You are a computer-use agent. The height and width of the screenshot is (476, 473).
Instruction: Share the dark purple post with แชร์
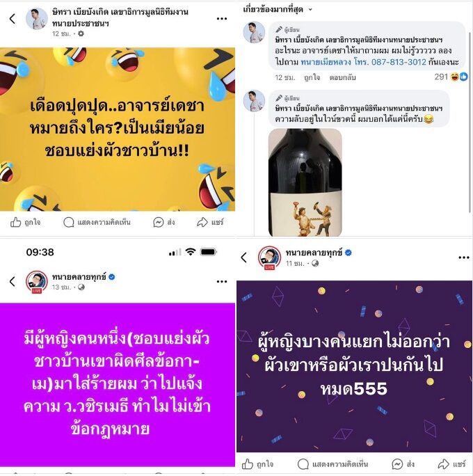click(x=452, y=464)
